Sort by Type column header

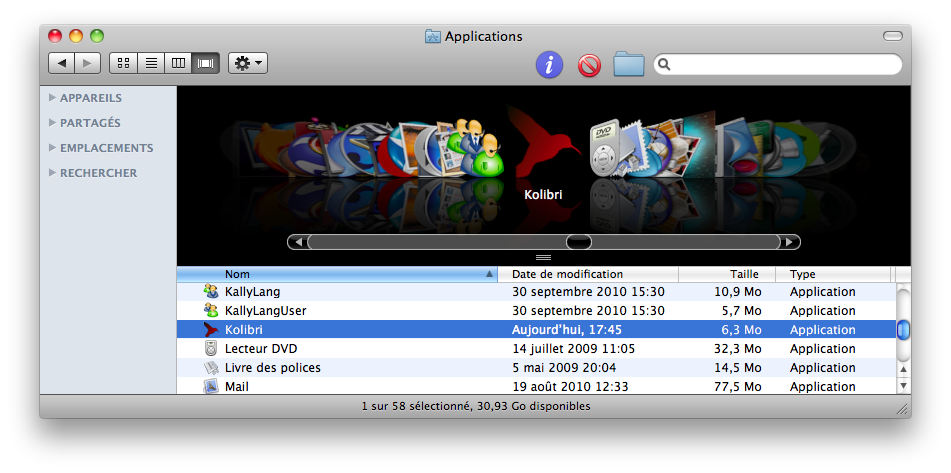point(834,274)
